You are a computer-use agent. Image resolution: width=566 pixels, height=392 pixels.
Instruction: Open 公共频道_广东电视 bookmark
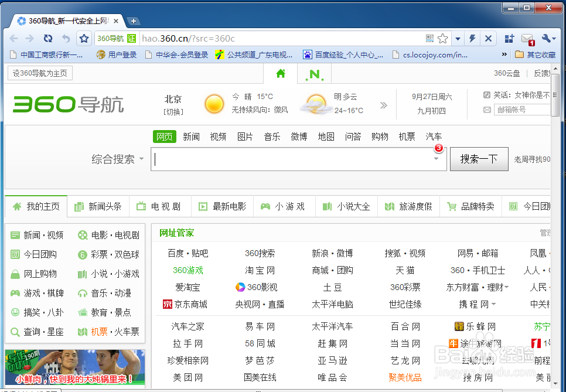coord(254,55)
